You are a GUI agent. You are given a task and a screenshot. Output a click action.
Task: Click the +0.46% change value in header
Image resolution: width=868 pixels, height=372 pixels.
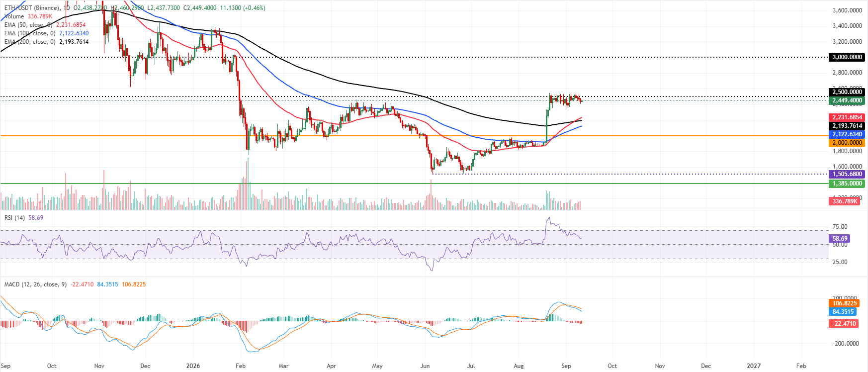coord(254,8)
